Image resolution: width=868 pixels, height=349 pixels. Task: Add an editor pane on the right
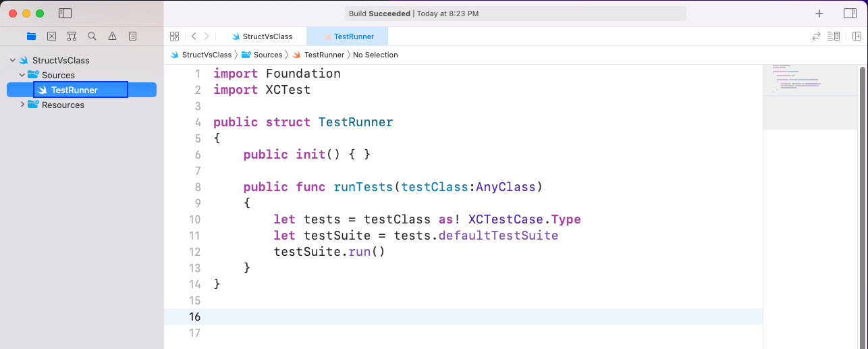point(856,36)
